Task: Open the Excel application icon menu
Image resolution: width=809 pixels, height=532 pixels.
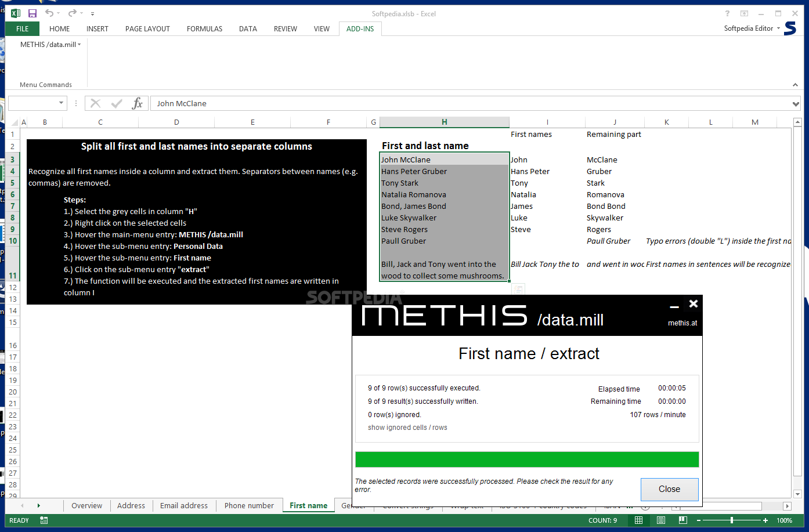Action: (x=16, y=13)
